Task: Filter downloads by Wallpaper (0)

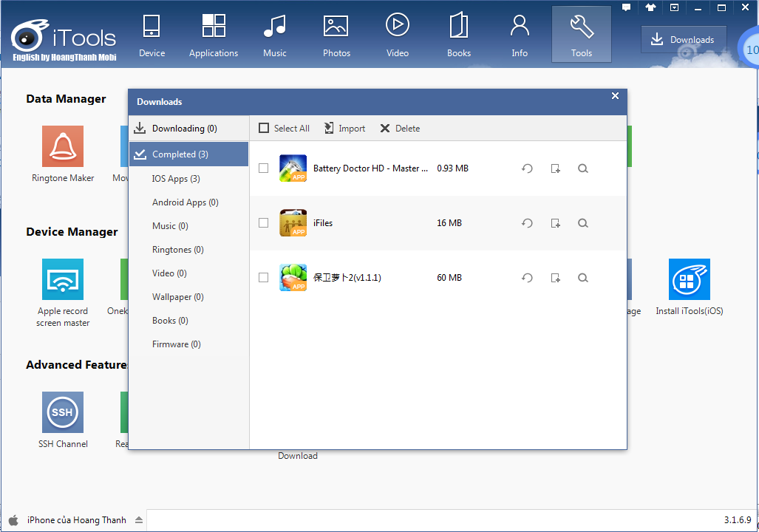Action: click(177, 297)
